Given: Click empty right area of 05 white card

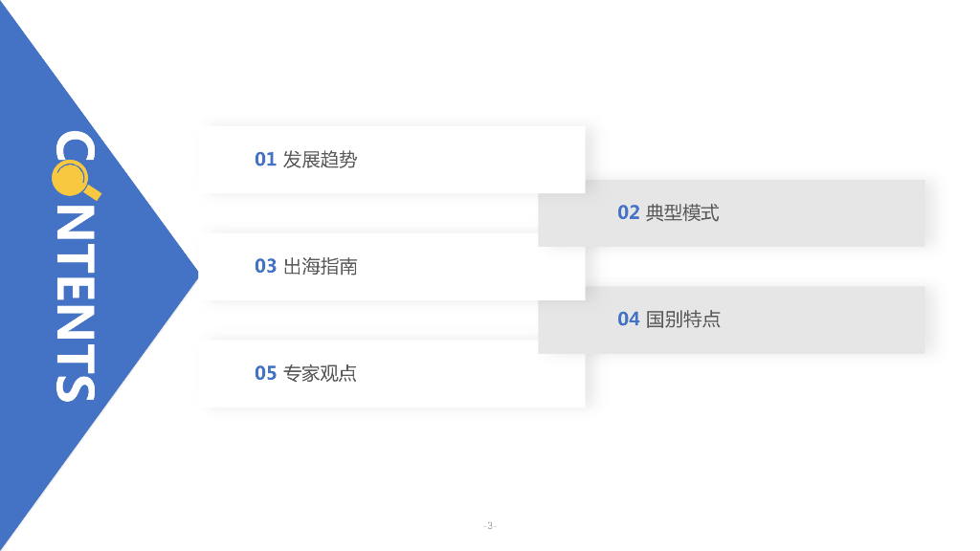Looking at the screenshot, I should pyautogui.click(x=479, y=373).
